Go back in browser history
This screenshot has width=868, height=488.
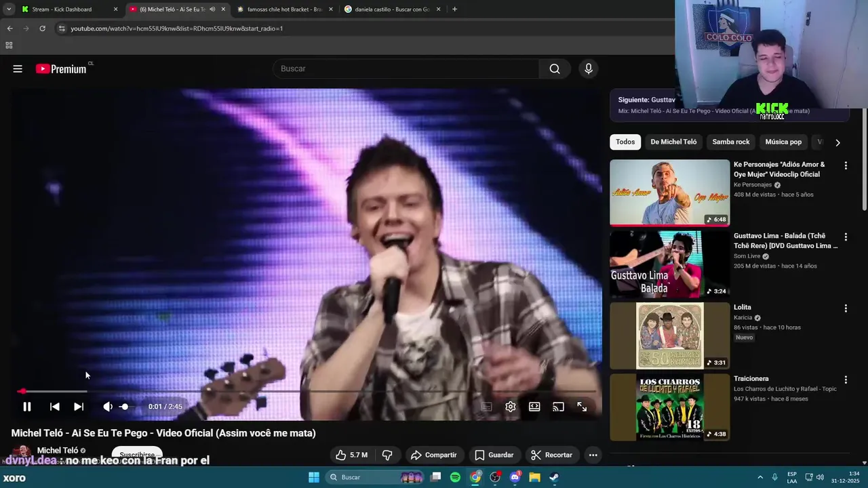click(x=9, y=28)
